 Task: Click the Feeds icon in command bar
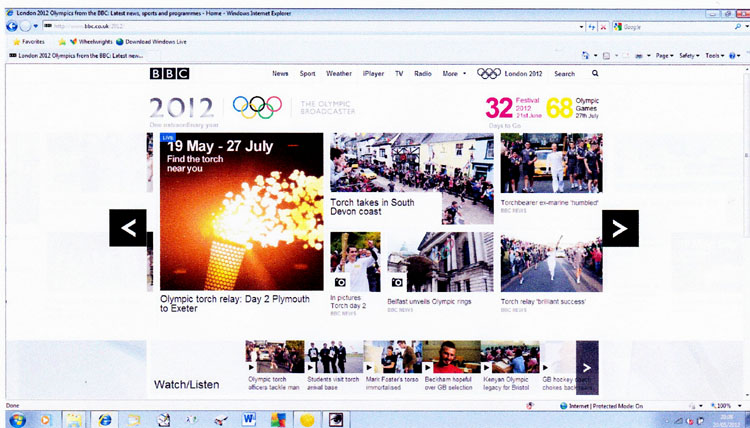606,55
